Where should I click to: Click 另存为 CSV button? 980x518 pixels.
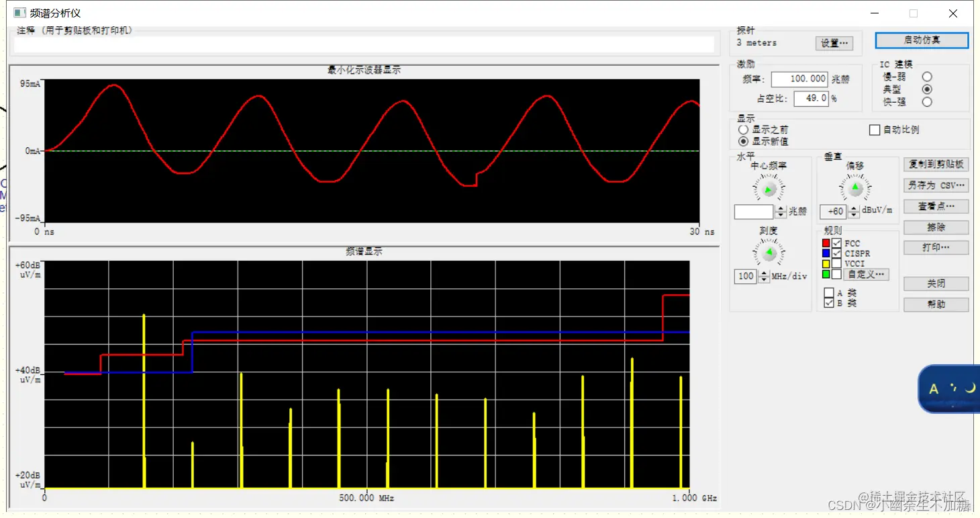pyautogui.click(x=936, y=185)
